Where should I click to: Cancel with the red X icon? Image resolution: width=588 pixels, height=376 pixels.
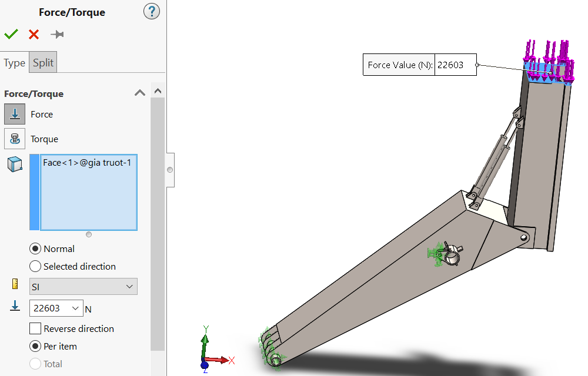pos(34,35)
